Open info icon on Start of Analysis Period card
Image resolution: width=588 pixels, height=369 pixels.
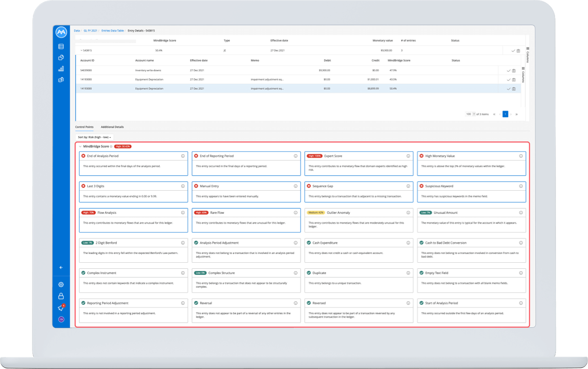pos(521,303)
